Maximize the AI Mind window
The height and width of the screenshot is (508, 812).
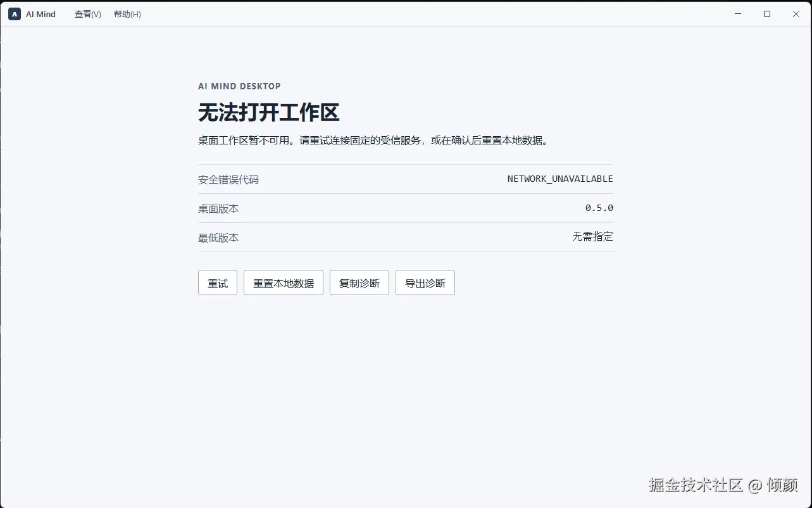click(x=767, y=14)
